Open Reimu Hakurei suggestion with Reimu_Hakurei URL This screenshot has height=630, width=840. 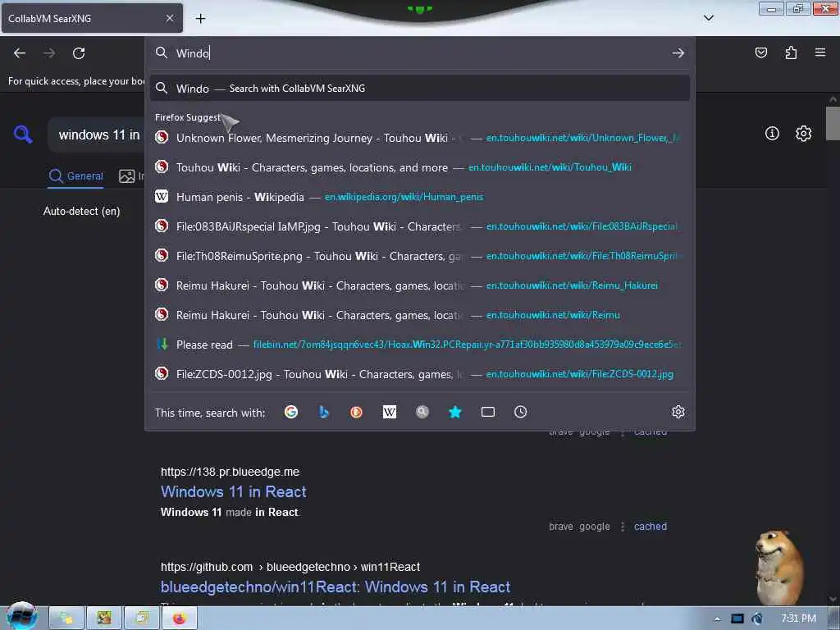coord(420,285)
